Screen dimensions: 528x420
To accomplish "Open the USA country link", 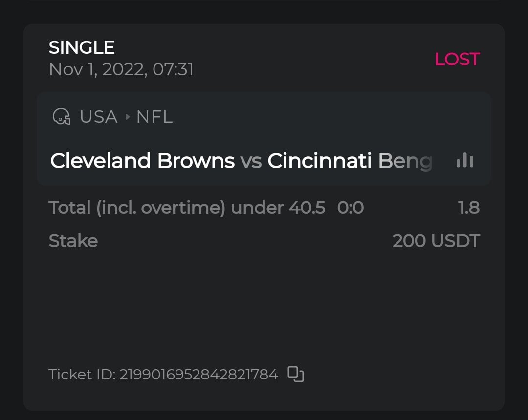I will pyautogui.click(x=98, y=117).
